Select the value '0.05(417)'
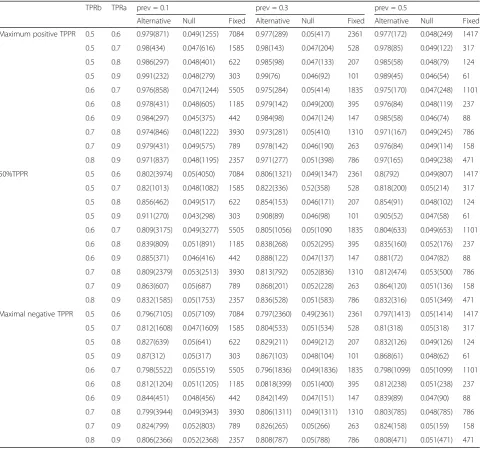 coord(316,34)
